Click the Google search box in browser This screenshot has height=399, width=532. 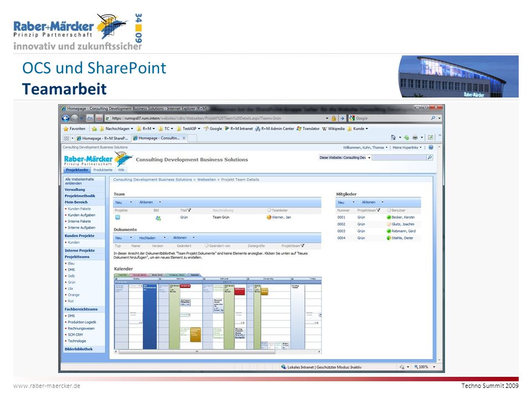(392, 118)
